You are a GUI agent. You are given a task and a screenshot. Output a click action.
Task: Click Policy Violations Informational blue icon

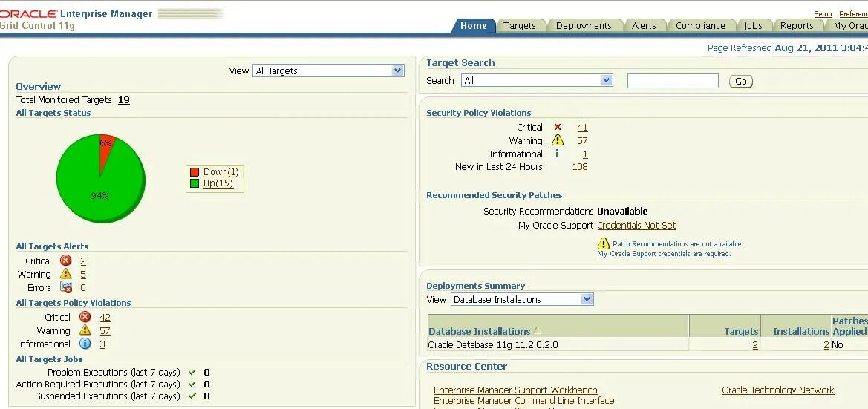click(85, 344)
